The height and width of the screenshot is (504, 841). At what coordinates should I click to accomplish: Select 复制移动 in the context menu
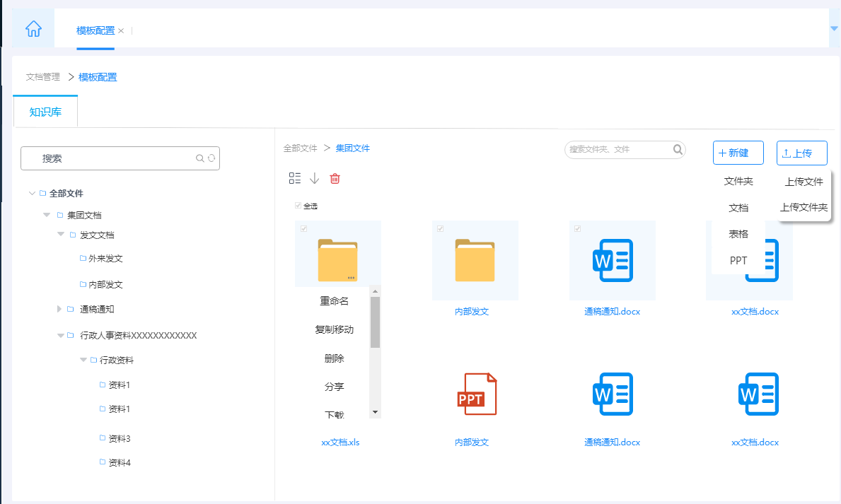[x=334, y=329]
